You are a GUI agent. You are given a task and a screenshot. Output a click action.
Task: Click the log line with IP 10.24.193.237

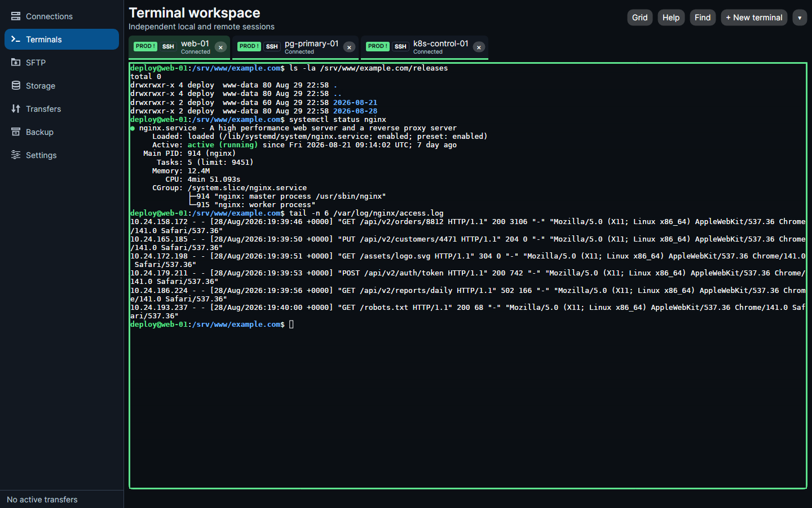[468, 312]
